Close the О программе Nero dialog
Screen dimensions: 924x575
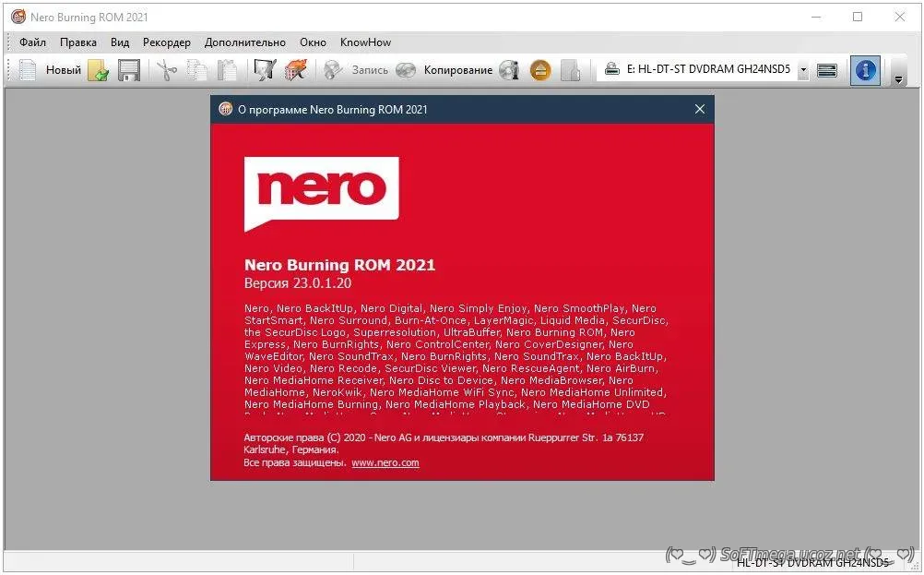pos(699,109)
